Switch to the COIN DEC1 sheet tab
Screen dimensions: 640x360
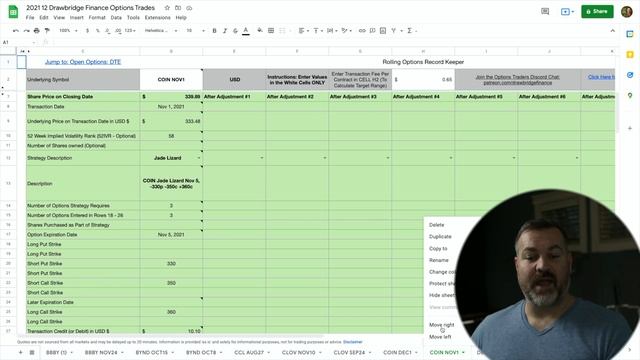(400, 352)
